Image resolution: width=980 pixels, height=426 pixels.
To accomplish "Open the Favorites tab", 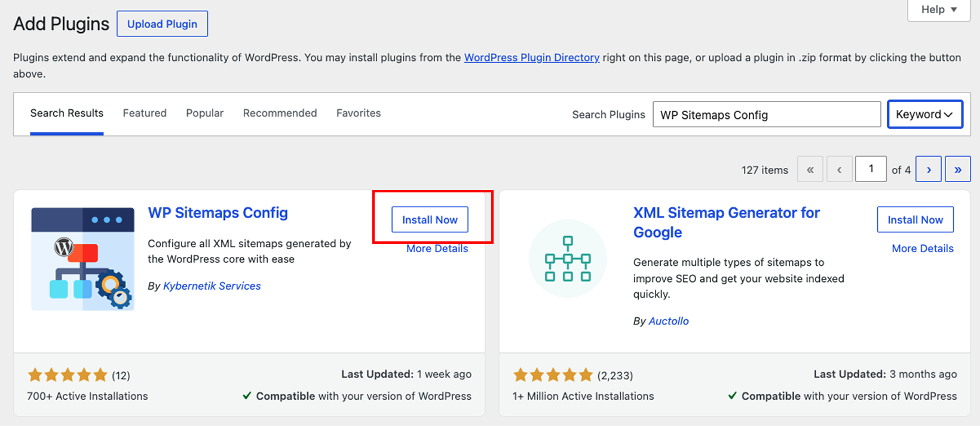I will pos(359,113).
